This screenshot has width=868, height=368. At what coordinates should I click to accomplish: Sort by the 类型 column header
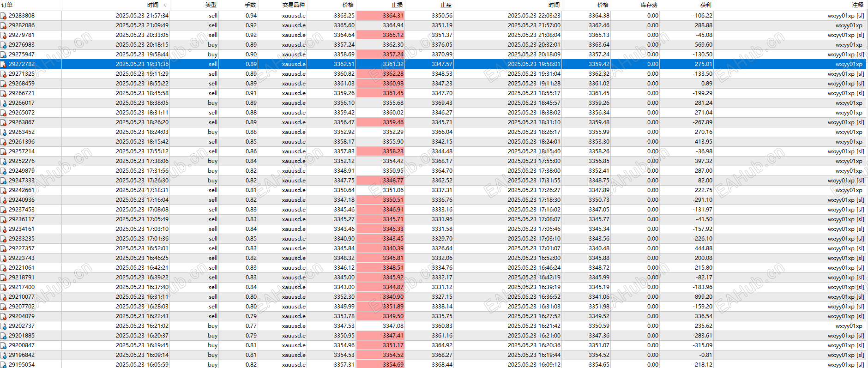pyautogui.click(x=194, y=5)
